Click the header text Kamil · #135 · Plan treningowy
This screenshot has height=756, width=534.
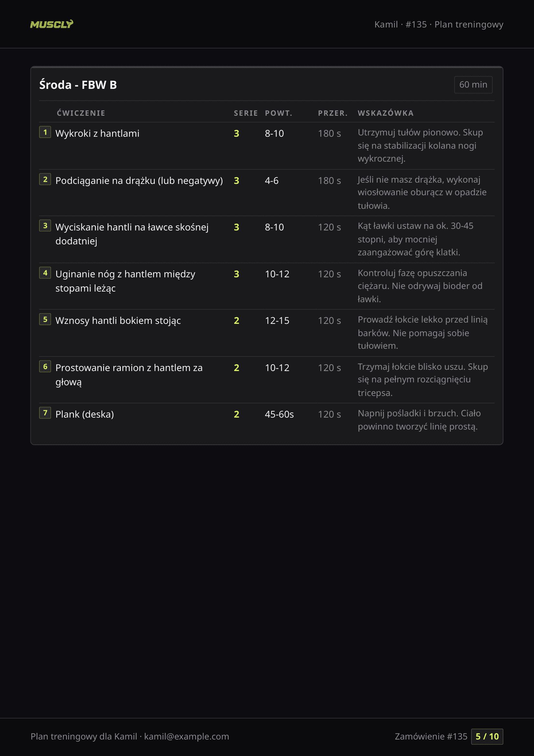(439, 24)
